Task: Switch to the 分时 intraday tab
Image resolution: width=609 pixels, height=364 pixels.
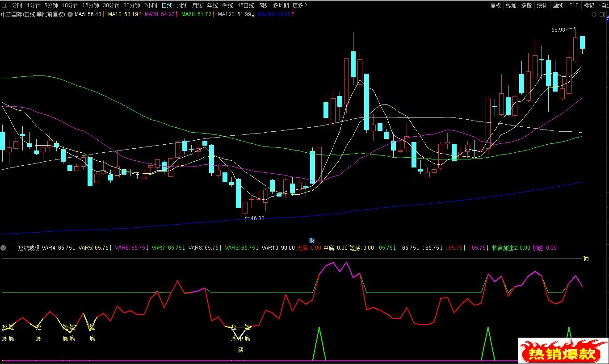Action: (x=17, y=5)
